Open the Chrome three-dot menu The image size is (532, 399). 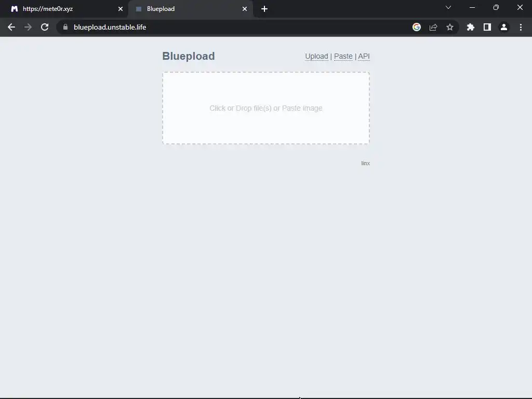(x=521, y=27)
